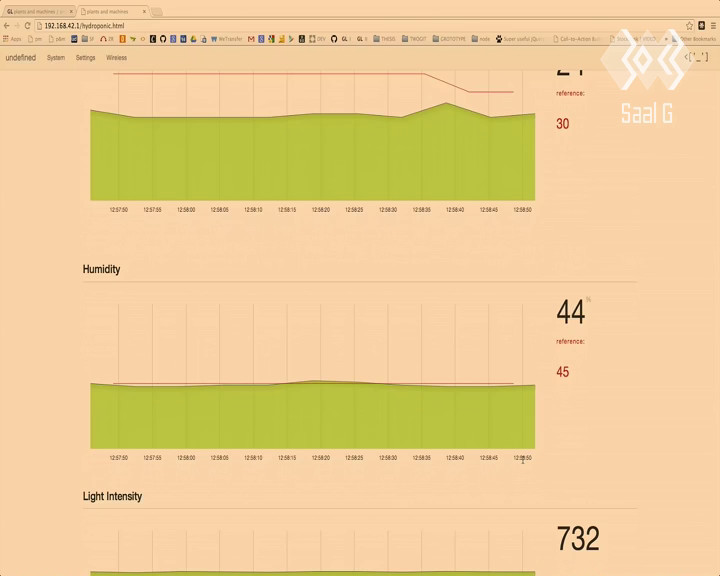Image resolution: width=720 pixels, height=576 pixels.
Task: Open the GitHub bookmark next to DEV
Action: coord(334,39)
